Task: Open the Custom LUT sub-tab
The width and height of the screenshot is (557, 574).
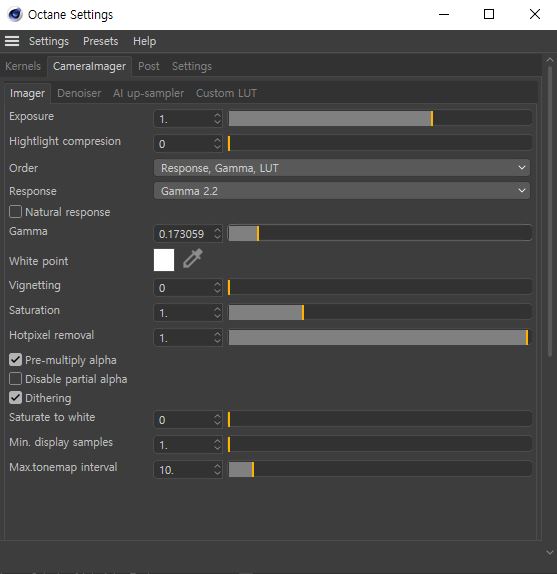Action: click(227, 93)
